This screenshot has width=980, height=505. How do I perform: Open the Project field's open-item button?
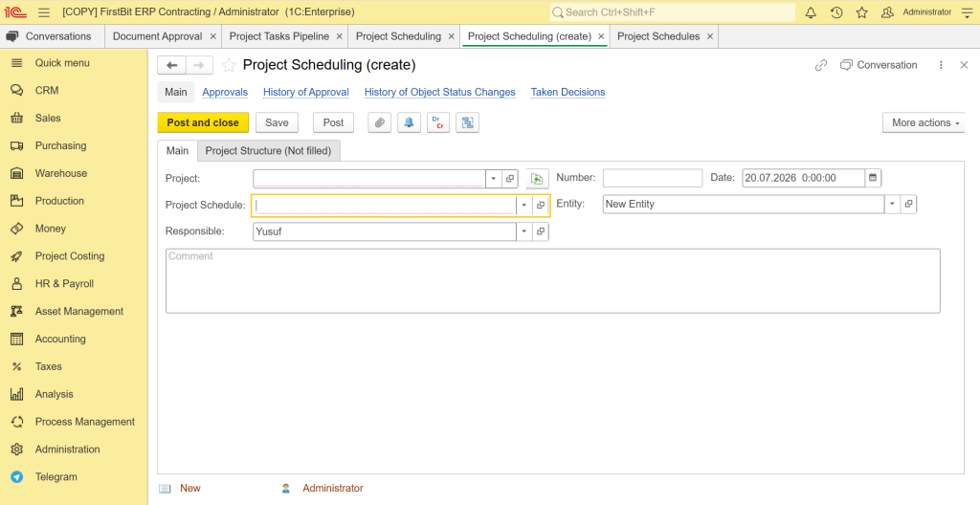[510, 179]
